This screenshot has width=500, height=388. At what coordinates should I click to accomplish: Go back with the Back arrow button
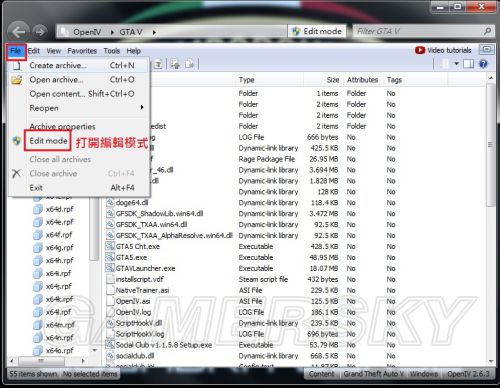pyautogui.click(x=19, y=32)
